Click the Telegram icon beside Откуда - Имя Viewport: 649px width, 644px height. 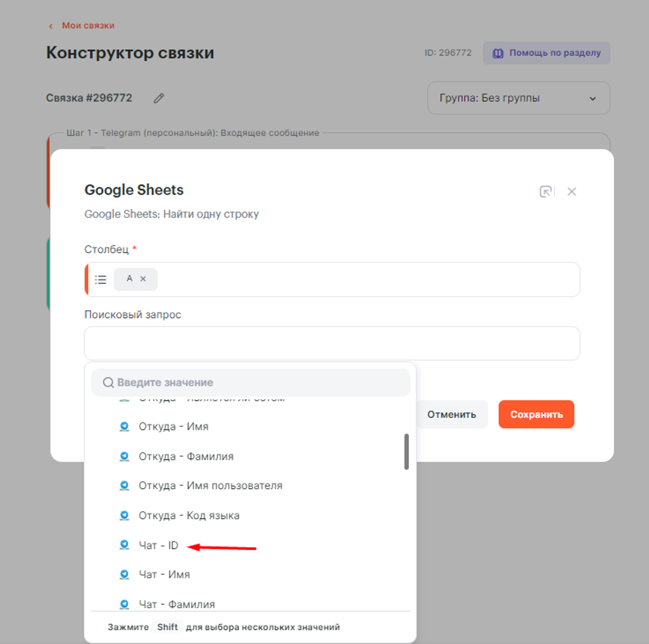pyautogui.click(x=125, y=427)
